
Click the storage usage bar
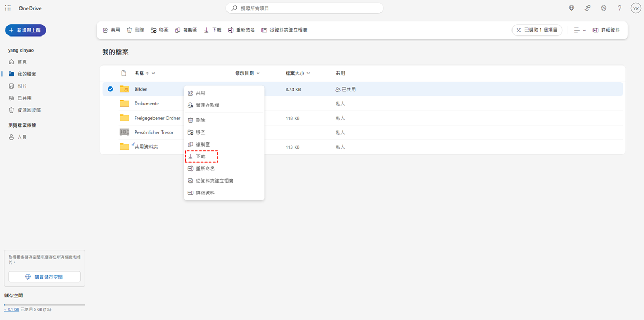click(x=44, y=304)
